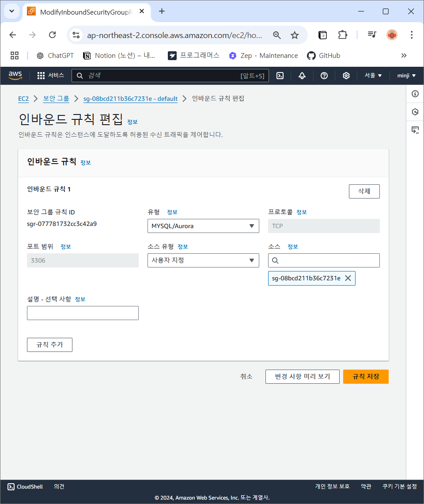
Task: Open the CloudShell panel icon in the sidebar
Action: click(x=415, y=130)
